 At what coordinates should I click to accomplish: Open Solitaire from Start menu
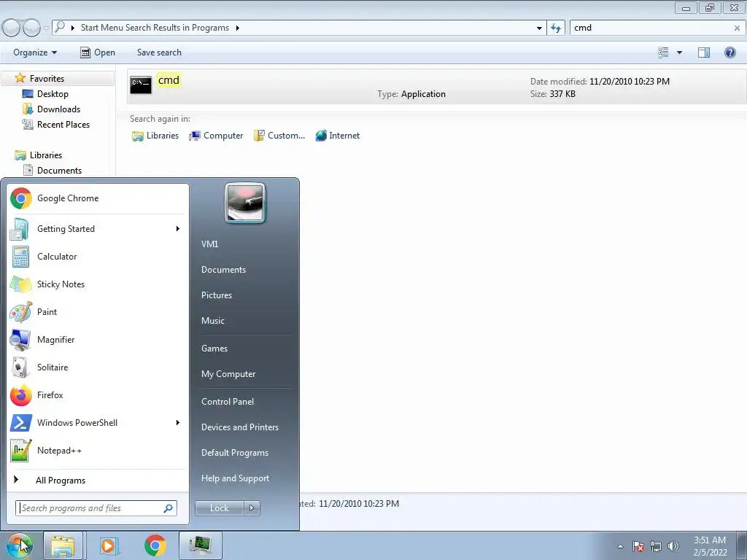click(x=97, y=367)
